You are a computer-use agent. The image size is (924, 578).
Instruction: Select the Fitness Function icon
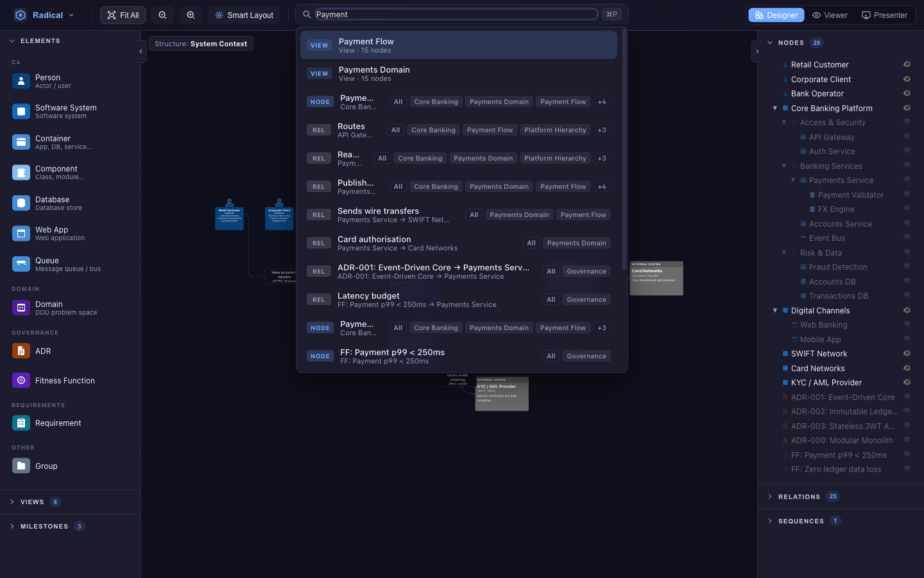click(x=21, y=380)
